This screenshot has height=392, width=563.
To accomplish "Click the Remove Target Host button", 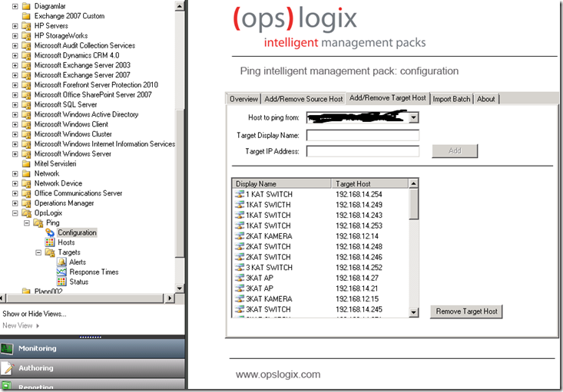I will (466, 311).
